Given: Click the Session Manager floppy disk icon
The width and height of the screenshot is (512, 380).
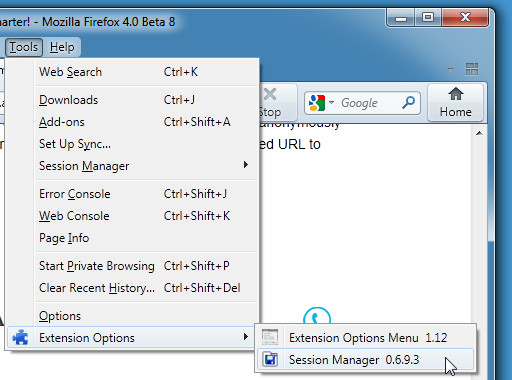Looking at the screenshot, I should 270,359.
